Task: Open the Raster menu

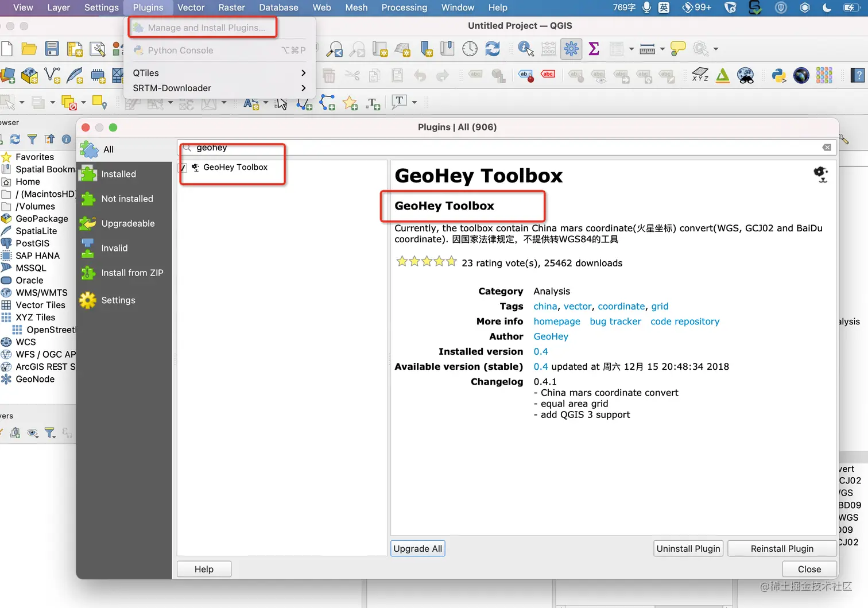Action: click(231, 7)
